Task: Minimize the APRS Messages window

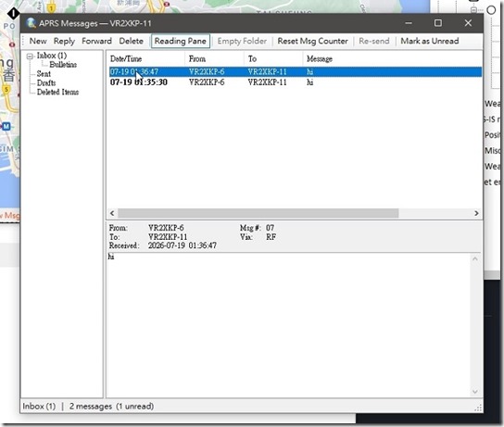Action: 409,23
